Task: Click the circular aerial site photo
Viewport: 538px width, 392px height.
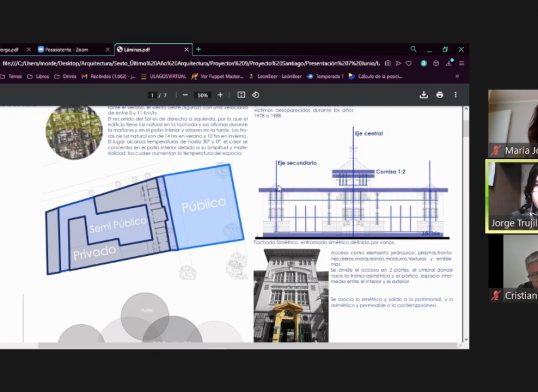Action: (74, 131)
